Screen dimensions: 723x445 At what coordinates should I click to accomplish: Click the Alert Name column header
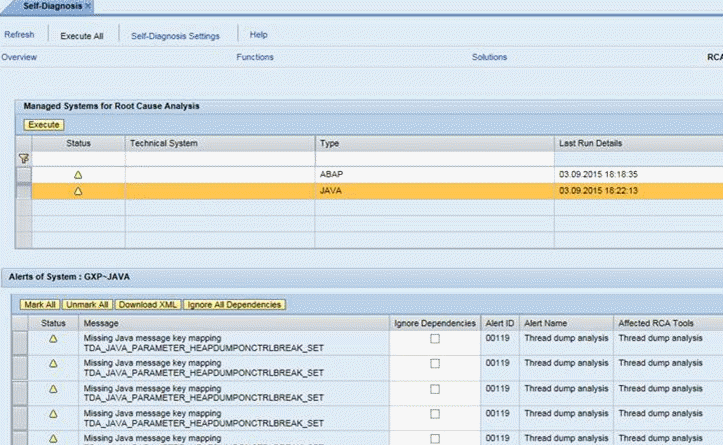(x=566, y=323)
